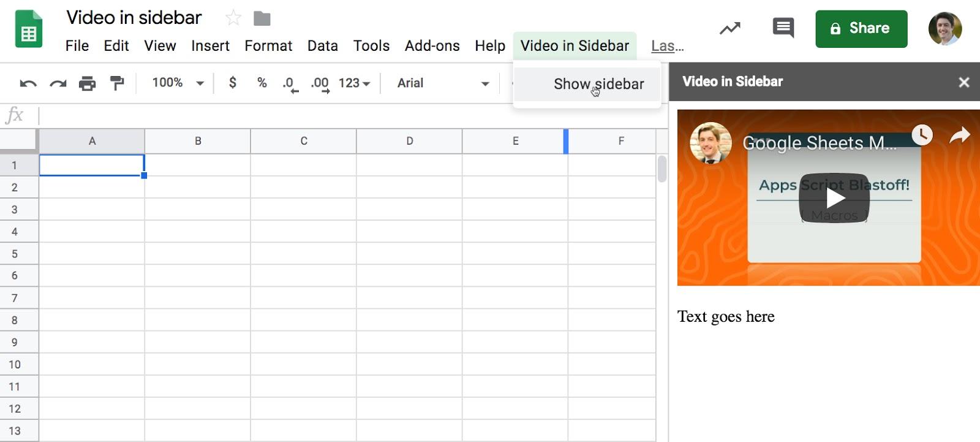Open the Format menu
Screen dimensions: 980x442
click(x=268, y=46)
